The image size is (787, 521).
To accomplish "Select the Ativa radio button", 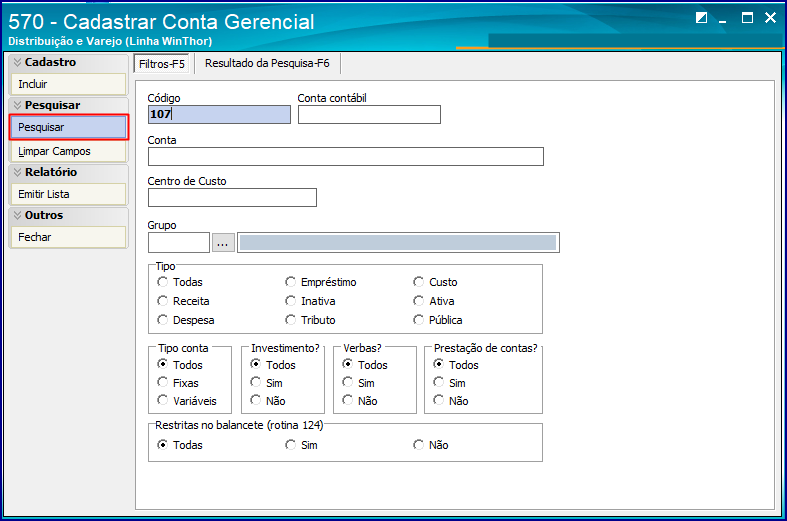I will (434, 301).
